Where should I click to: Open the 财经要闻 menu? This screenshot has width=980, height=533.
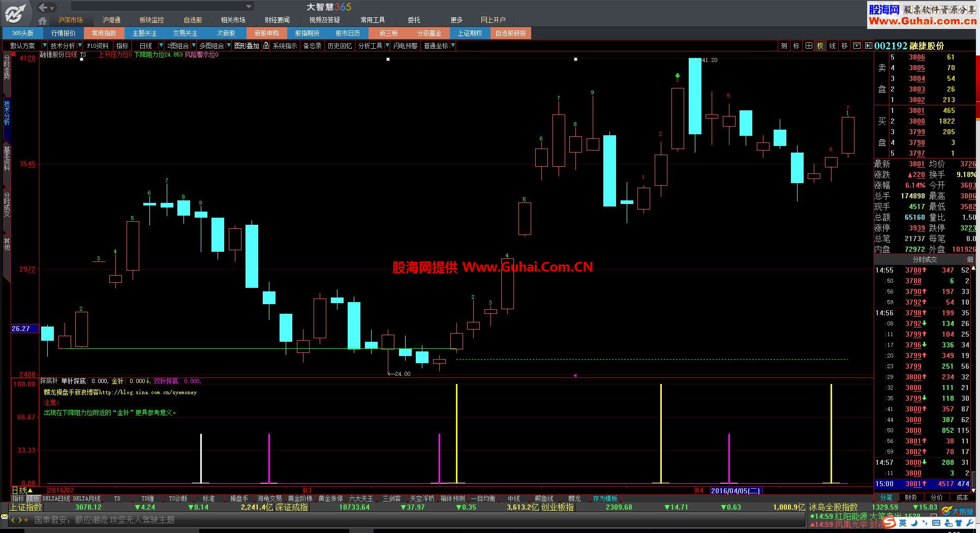coord(277,20)
